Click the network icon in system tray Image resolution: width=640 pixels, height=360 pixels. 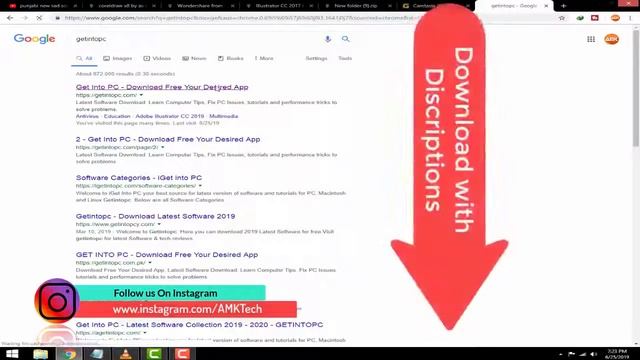tap(582, 354)
